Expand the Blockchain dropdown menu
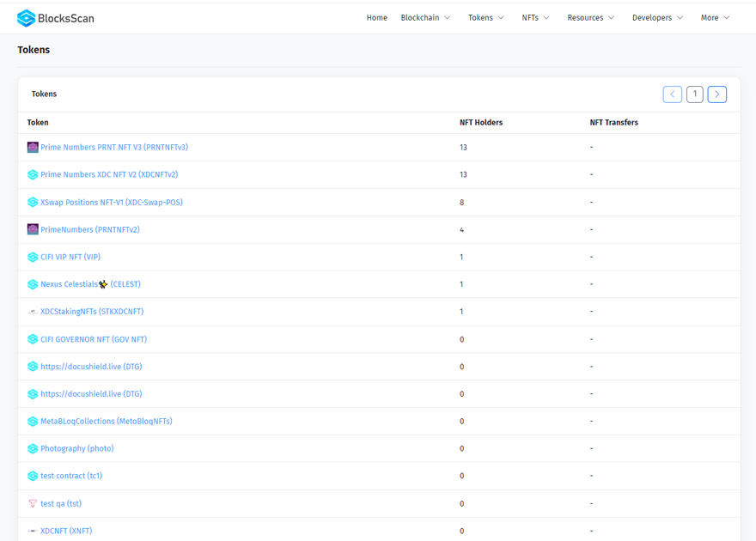The width and height of the screenshot is (756, 541). pos(425,18)
